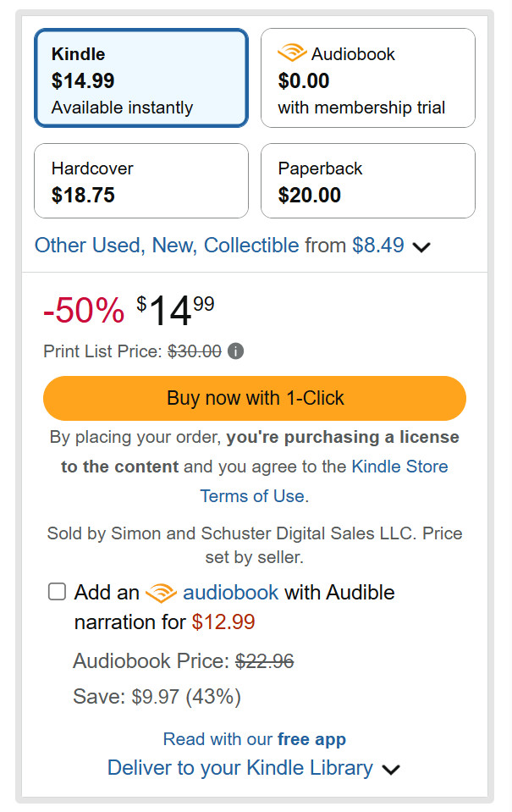Viewport: 512px width, 812px height.
Task: Click the -50% discount badge
Action: pyautogui.click(x=84, y=311)
